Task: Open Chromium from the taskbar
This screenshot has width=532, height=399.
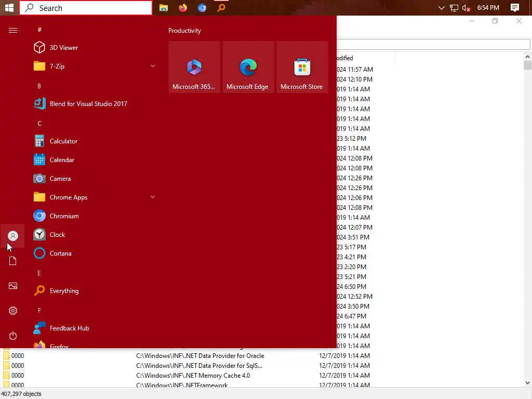Action: (202, 7)
